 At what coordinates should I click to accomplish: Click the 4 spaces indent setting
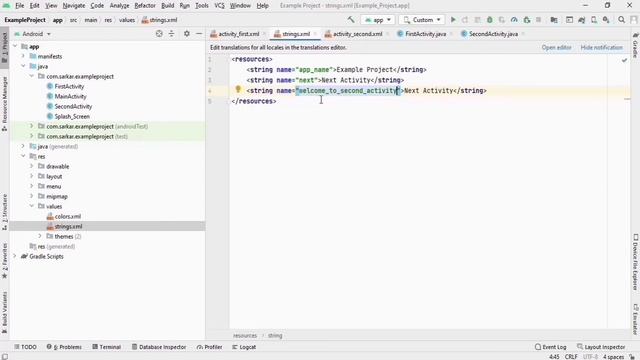pyautogui.click(x=613, y=357)
